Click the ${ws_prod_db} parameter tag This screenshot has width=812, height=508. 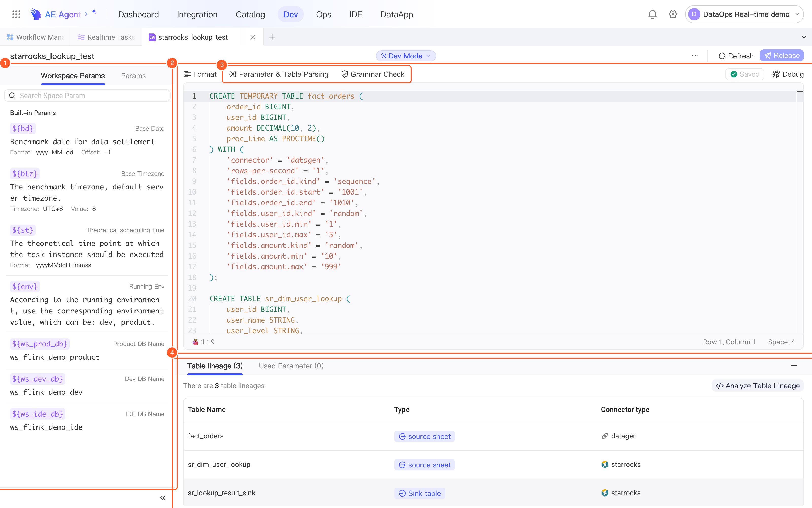coord(40,344)
